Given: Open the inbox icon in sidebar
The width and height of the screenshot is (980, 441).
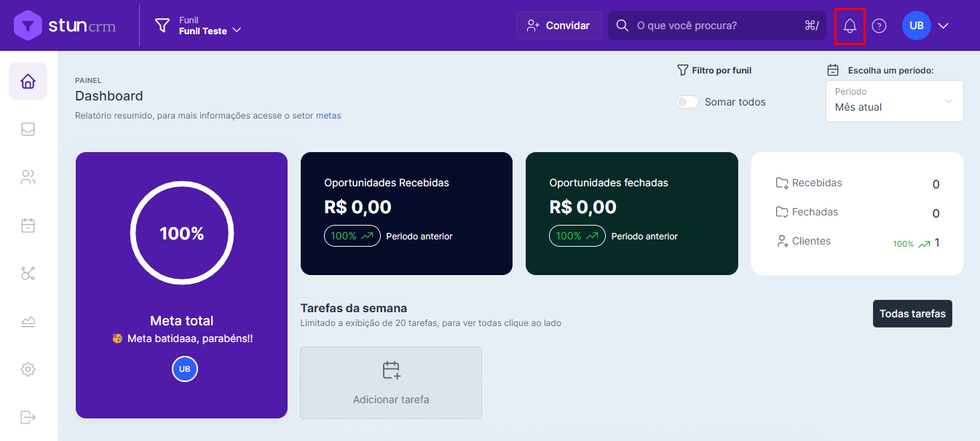Looking at the screenshot, I should (x=28, y=130).
